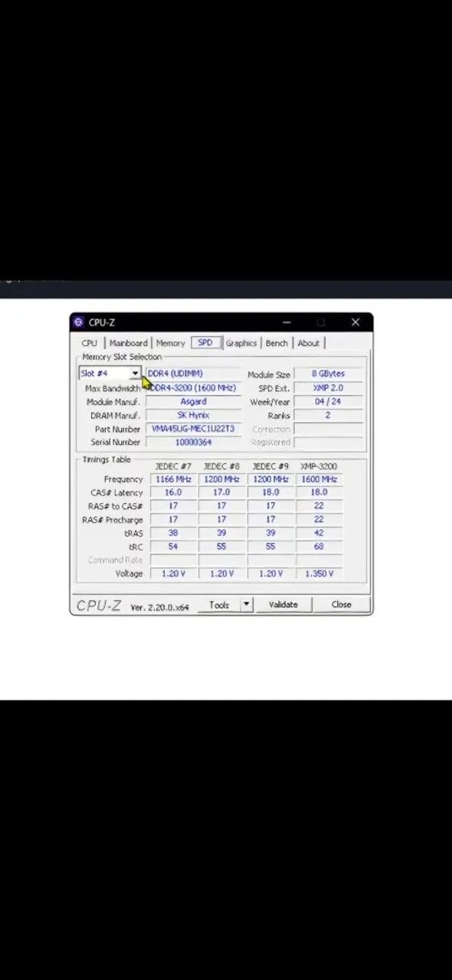
Task: Click the CPU-Z app icon in title bar
Action: coord(78,322)
